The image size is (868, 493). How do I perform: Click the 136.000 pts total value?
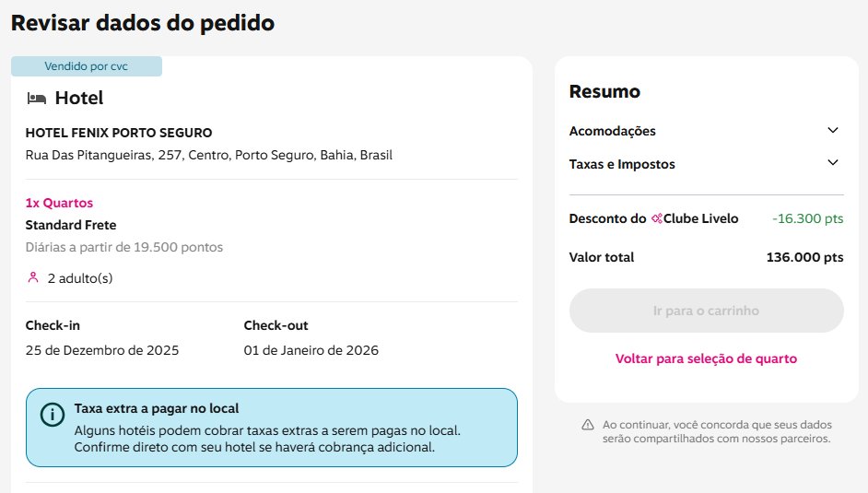[804, 257]
